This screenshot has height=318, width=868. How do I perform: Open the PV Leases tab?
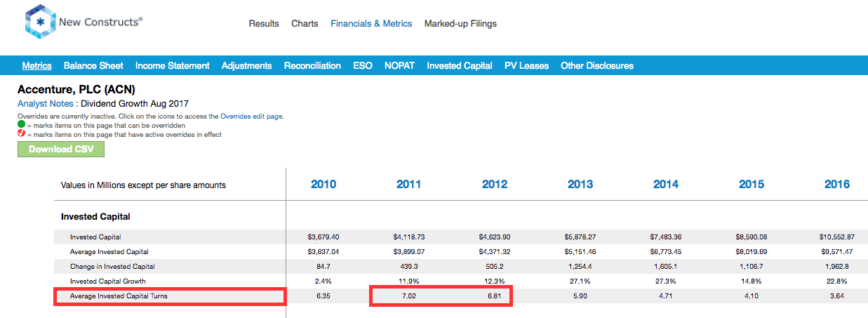[526, 65]
